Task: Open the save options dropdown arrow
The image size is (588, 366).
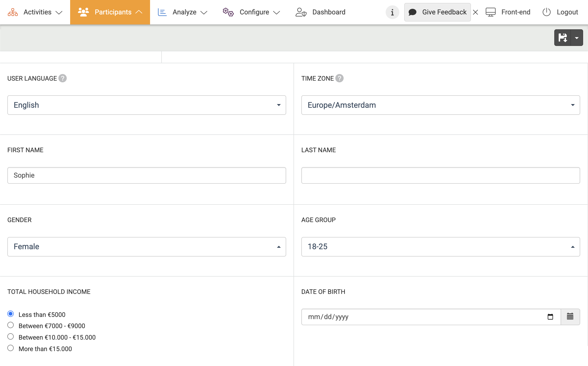Action: [x=577, y=38]
